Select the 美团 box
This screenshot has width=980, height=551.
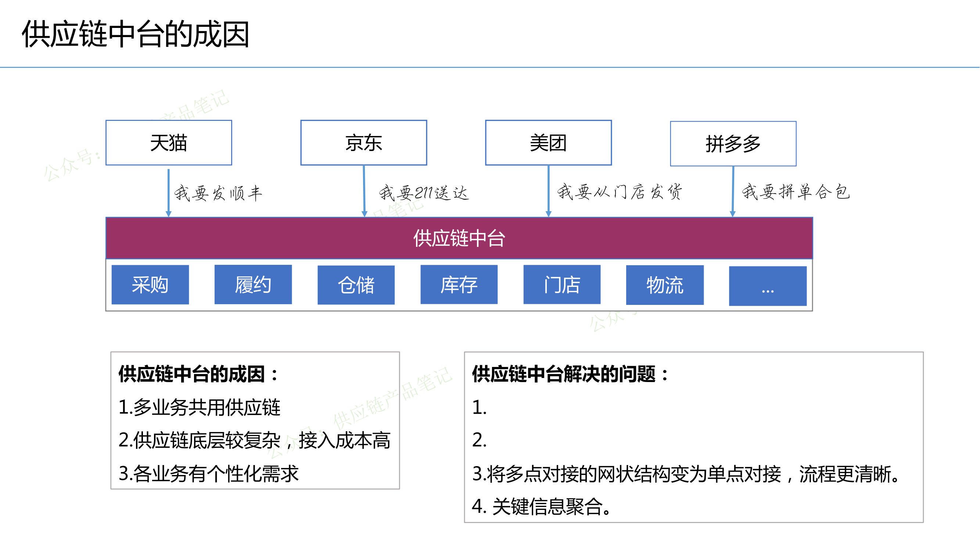(549, 143)
